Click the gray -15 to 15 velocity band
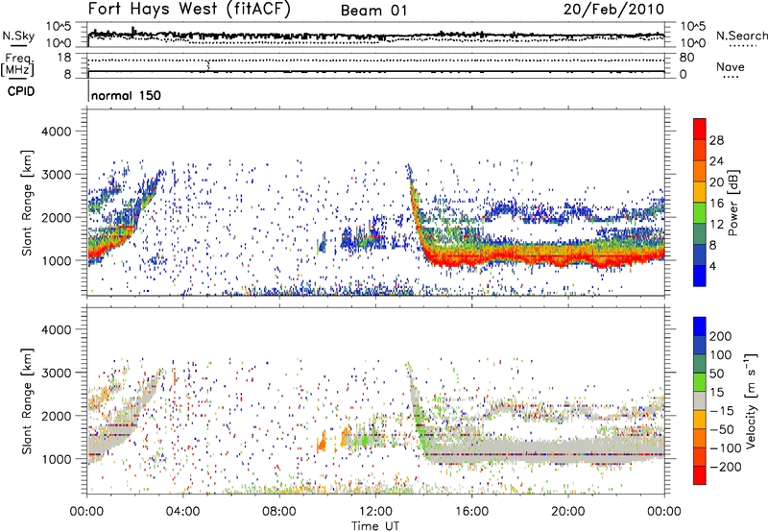Image resolution: width=768 pixels, height=532 pixels. [700, 400]
